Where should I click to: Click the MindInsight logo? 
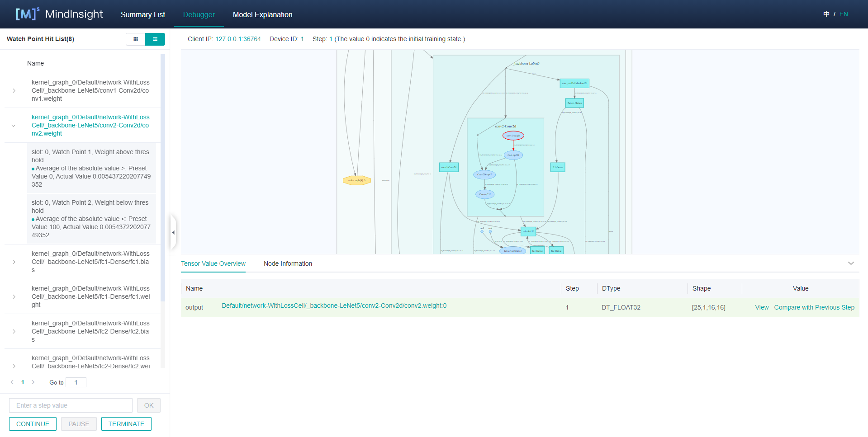[x=59, y=14]
